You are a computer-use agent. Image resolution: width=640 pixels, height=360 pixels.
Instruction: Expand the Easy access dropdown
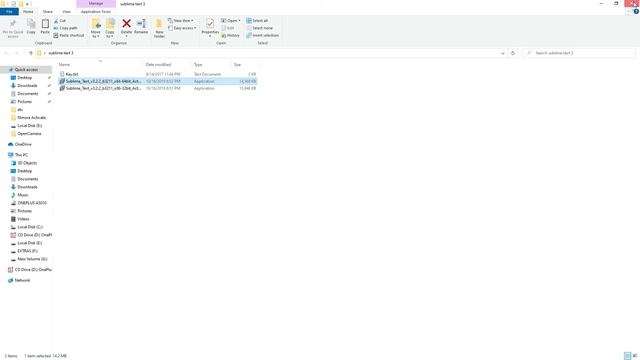tap(182, 28)
